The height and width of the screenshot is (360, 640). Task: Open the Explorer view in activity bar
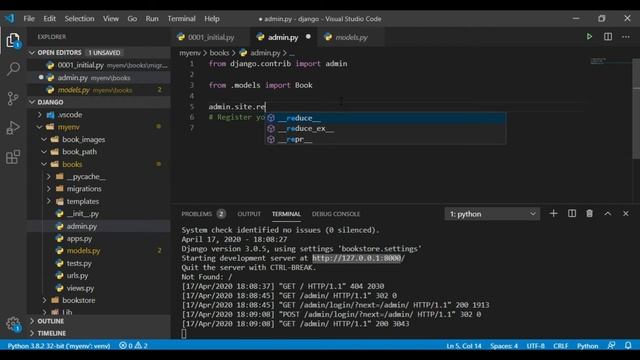[13, 40]
